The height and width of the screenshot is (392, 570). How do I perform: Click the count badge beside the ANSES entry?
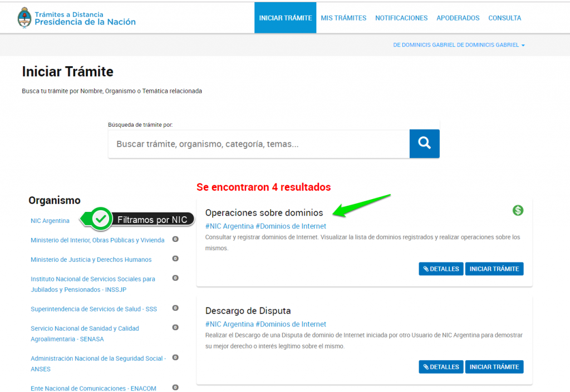click(x=175, y=358)
